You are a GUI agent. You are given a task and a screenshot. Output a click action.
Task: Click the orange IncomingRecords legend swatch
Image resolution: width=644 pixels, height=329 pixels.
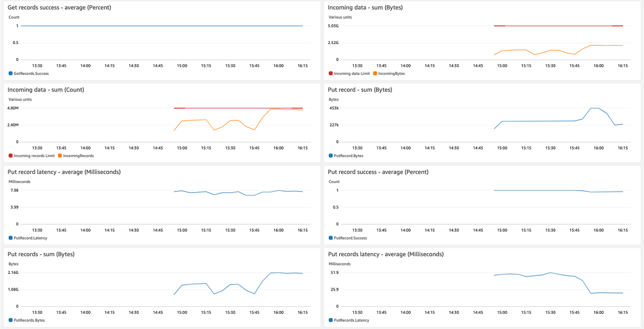pyautogui.click(x=60, y=156)
